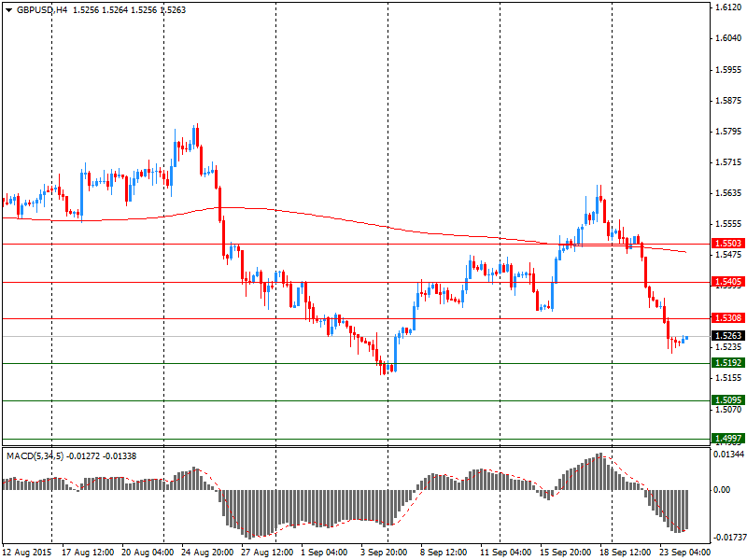Click the 18 Sep 12:00 time label
This screenshot has width=747, height=560.
point(626,553)
